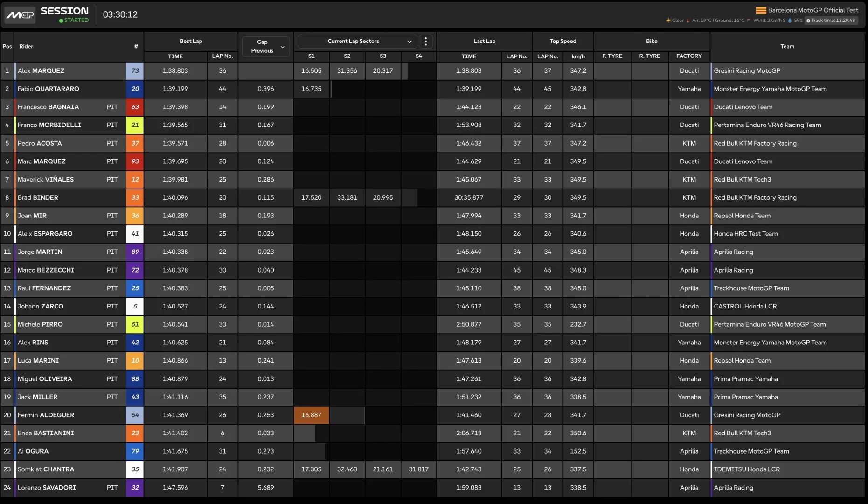This screenshot has width=868, height=504.
Task: Click the Top Speed column header
Action: [563, 41]
